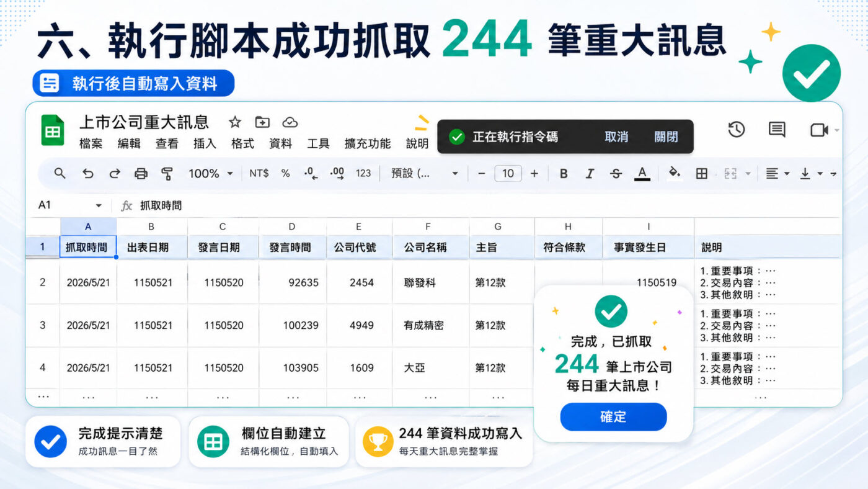Open the fill color bucket

[675, 173]
